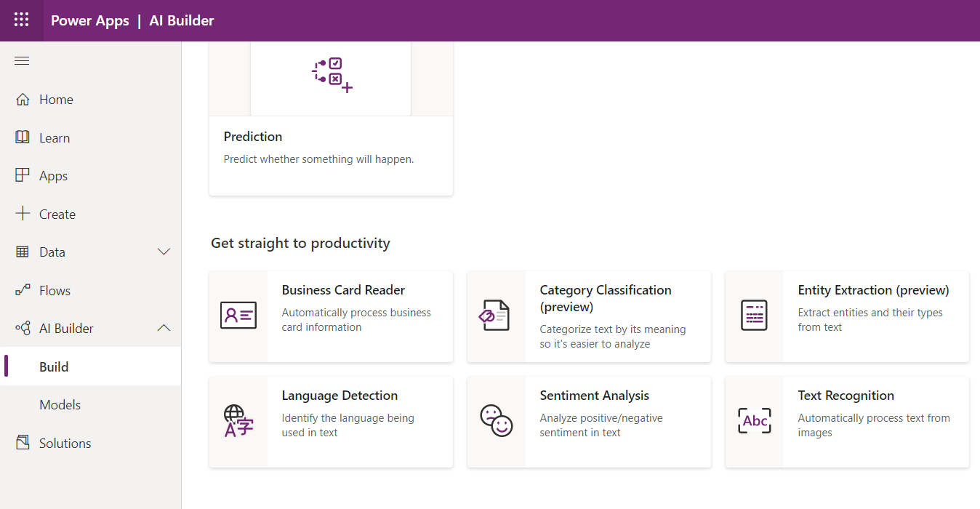Expand the Data section chevron
980x509 pixels.
(164, 252)
